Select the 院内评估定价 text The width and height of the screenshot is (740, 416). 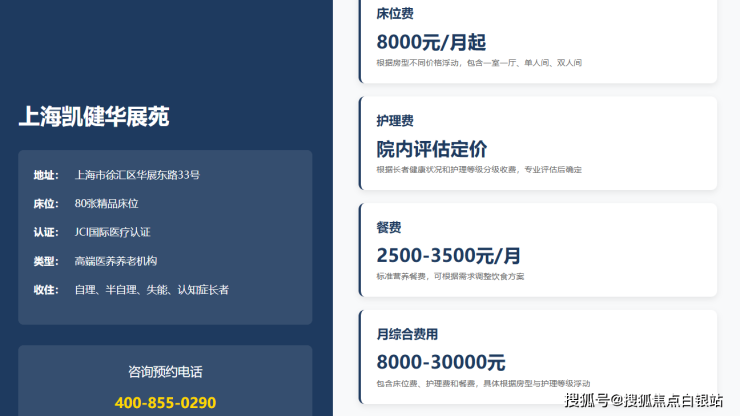[431, 149]
